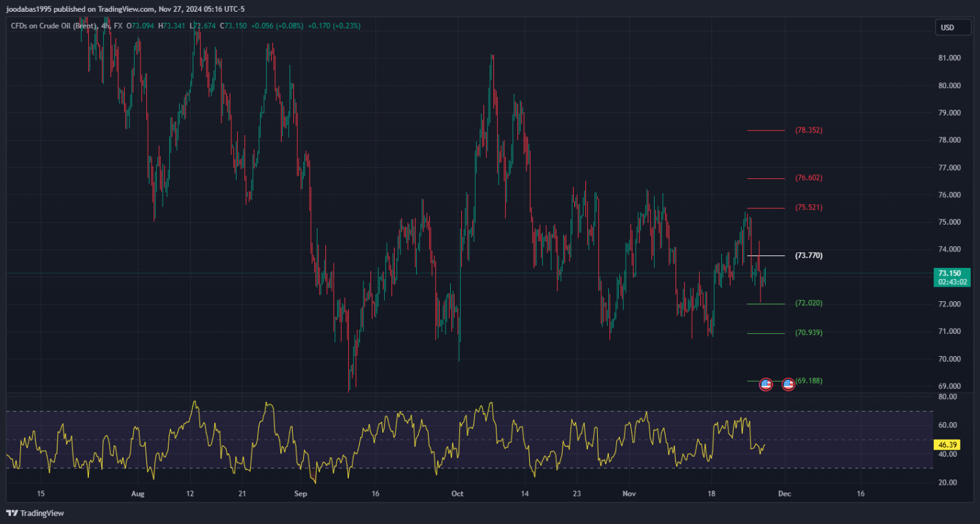Open the USD currency selector
The height and width of the screenshot is (524, 980).
tap(947, 27)
